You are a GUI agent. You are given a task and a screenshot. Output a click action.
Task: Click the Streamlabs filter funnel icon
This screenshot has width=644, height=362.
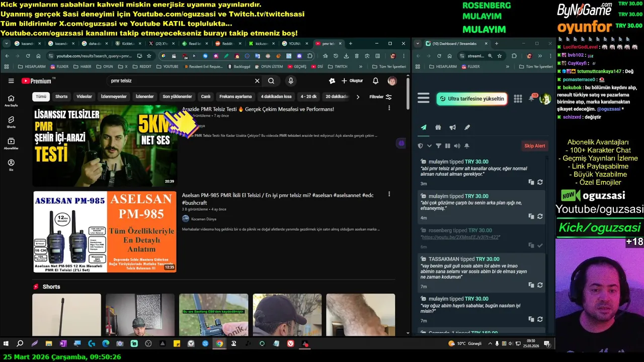click(438, 146)
